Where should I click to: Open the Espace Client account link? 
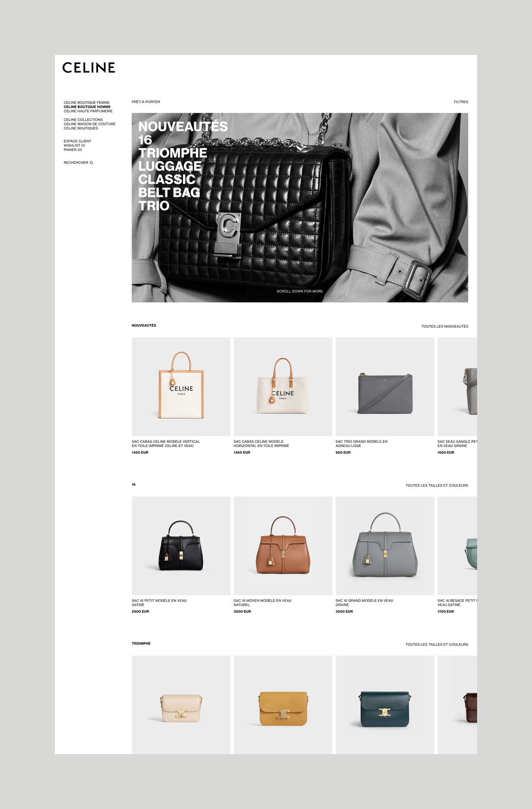coord(77,141)
